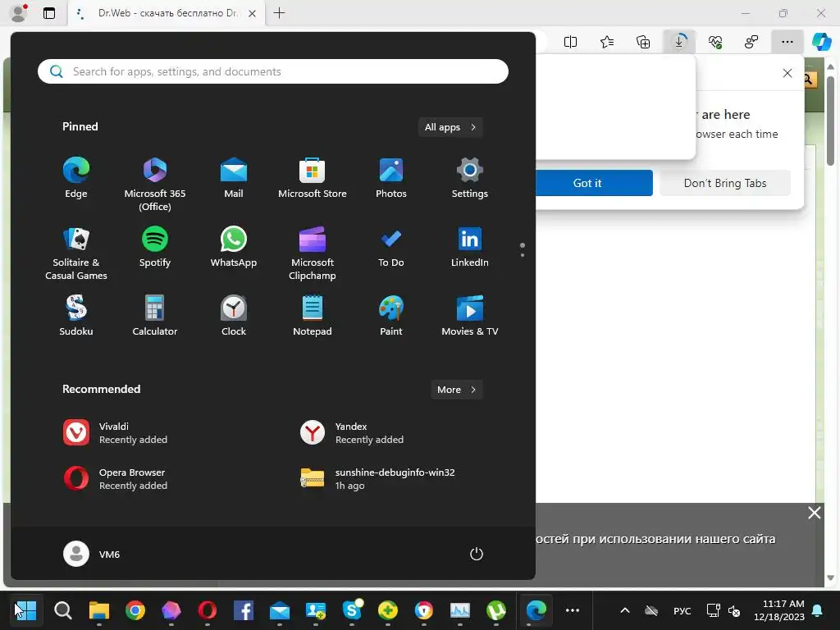The height and width of the screenshot is (630, 840).
Task: Open the Spotify pinned app
Action: click(x=155, y=247)
